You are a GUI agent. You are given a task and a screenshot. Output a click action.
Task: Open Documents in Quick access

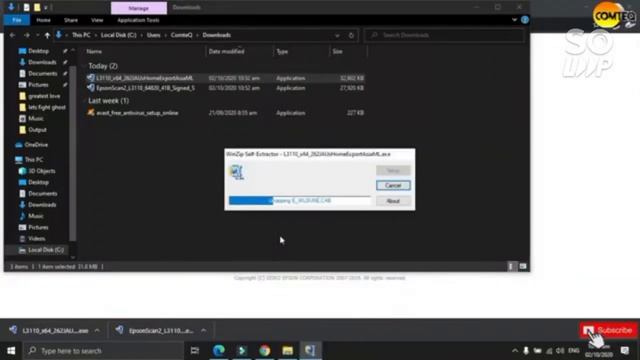(x=42, y=73)
